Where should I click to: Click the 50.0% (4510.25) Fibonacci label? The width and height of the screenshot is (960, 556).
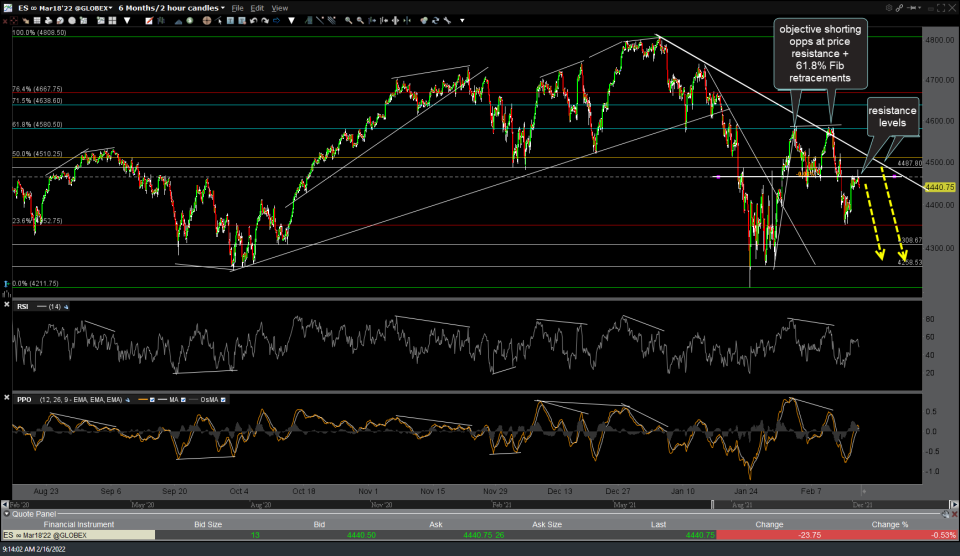coord(37,154)
